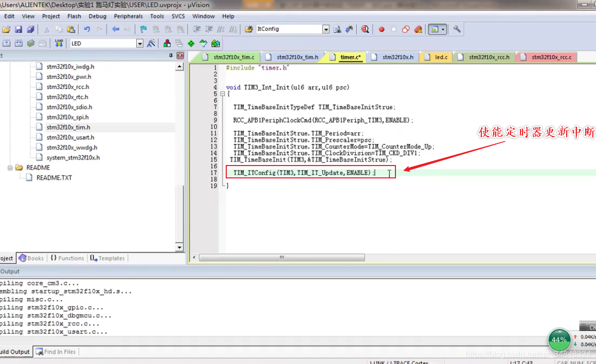Image resolution: width=596 pixels, height=364 pixels.
Task: Click the Pack Installer icon
Action: [x=215, y=43]
